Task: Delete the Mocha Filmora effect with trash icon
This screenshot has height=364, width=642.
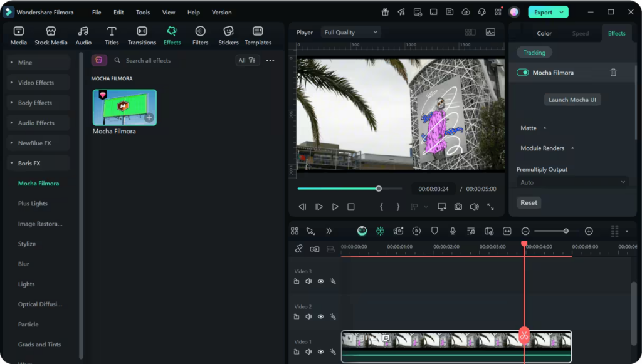Action: 613,73
